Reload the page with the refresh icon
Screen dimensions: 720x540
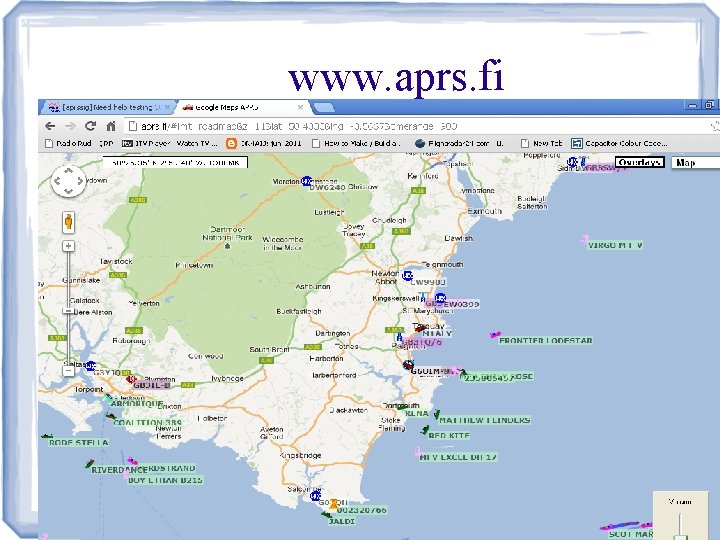coord(90,125)
